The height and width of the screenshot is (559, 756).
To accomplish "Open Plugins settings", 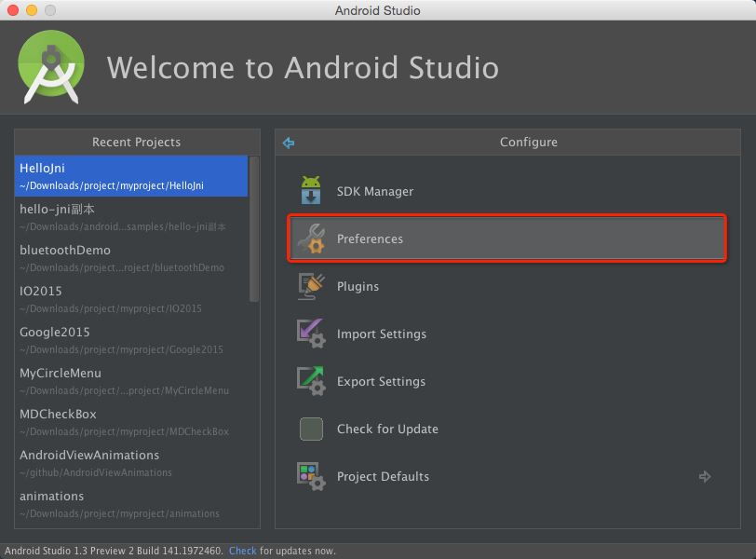I will (x=506, y=286).
